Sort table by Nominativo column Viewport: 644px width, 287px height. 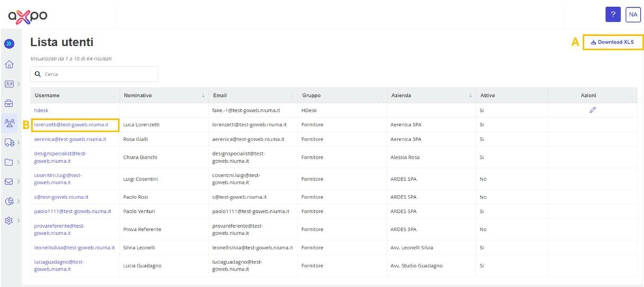[x=163, y=95]
